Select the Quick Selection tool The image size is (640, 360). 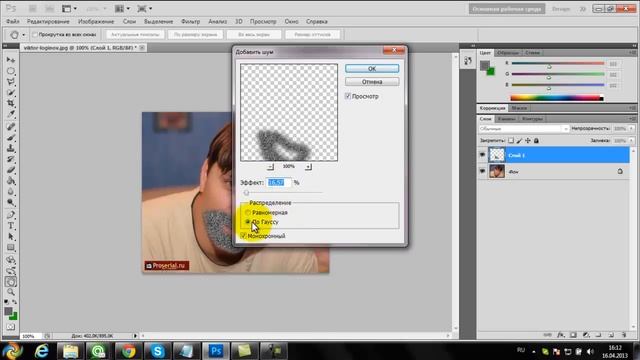pyautogui.click(x=11, y=93)
